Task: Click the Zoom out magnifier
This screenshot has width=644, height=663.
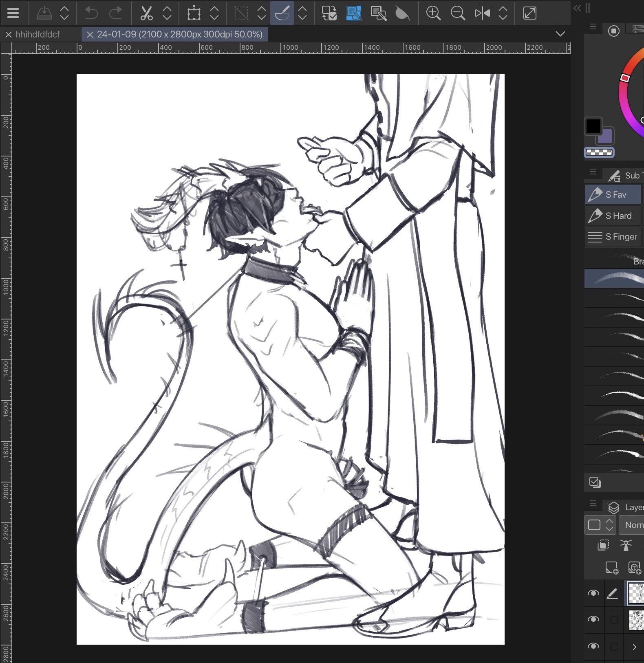Action: pos(458,13)
